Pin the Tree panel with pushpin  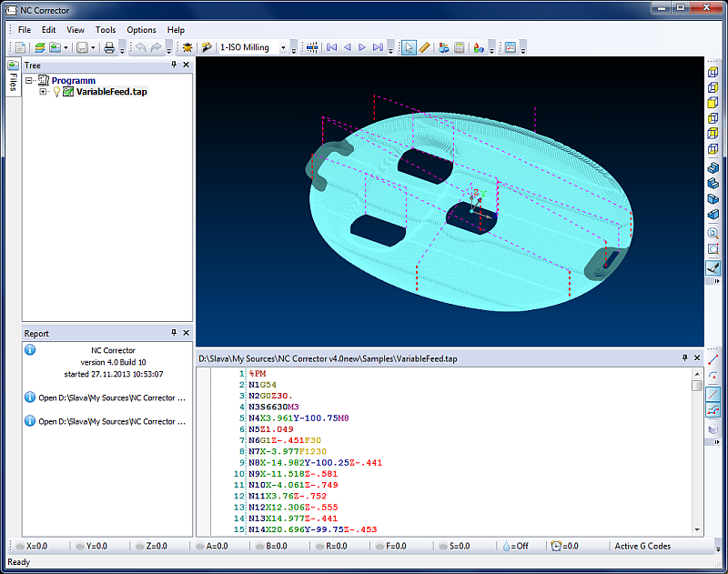(173, 65)
